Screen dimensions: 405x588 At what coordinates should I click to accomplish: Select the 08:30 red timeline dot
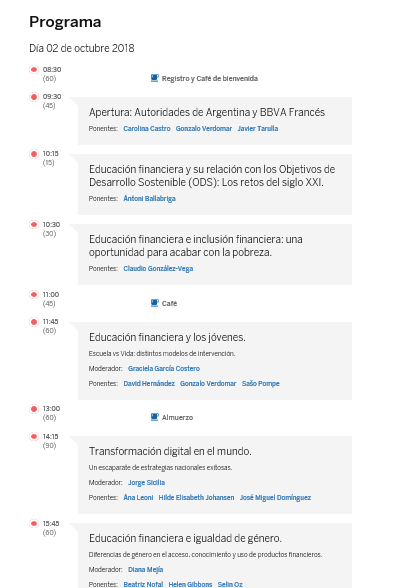coord(34,69)
